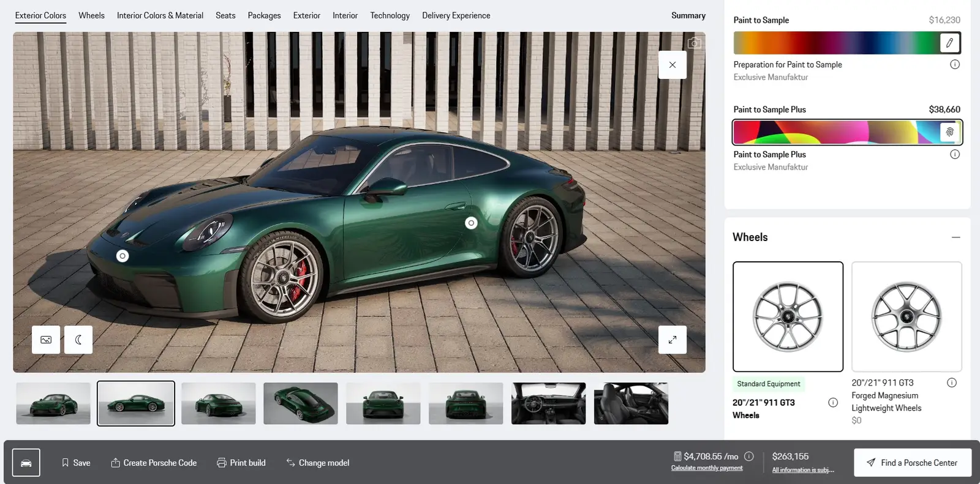The width and height of the screenshot is (980, 484).
Task: Change the background scene using the image icon
Action: click(46, 340)
